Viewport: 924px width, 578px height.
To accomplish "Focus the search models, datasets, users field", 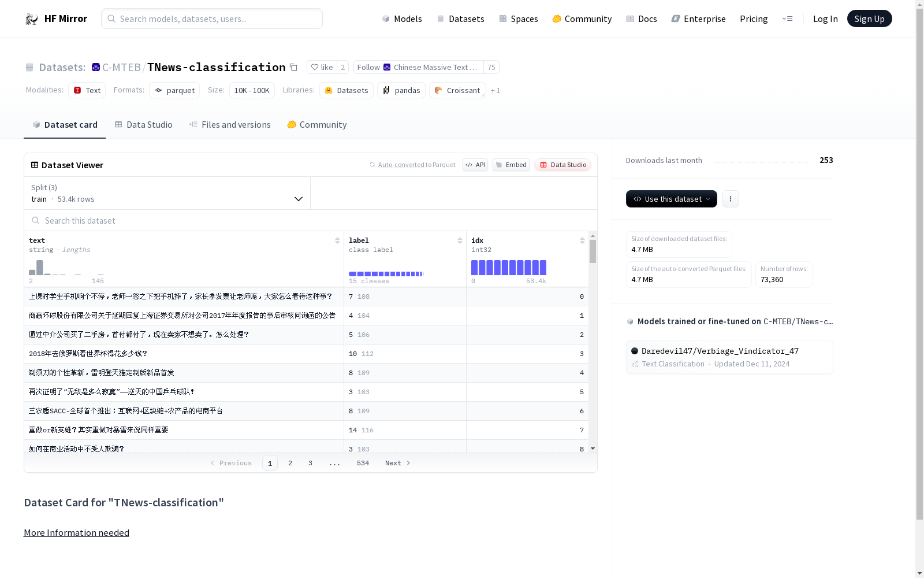I will (212, 18).
